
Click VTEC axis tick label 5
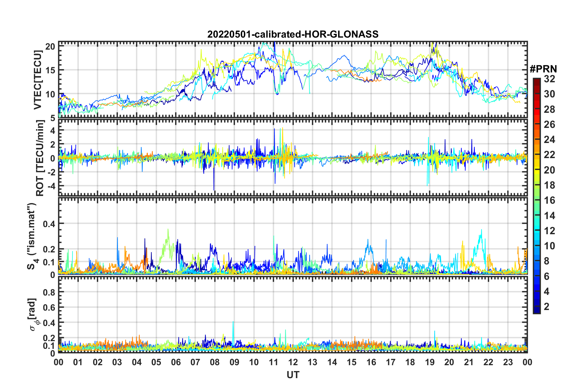coord(53,118)
